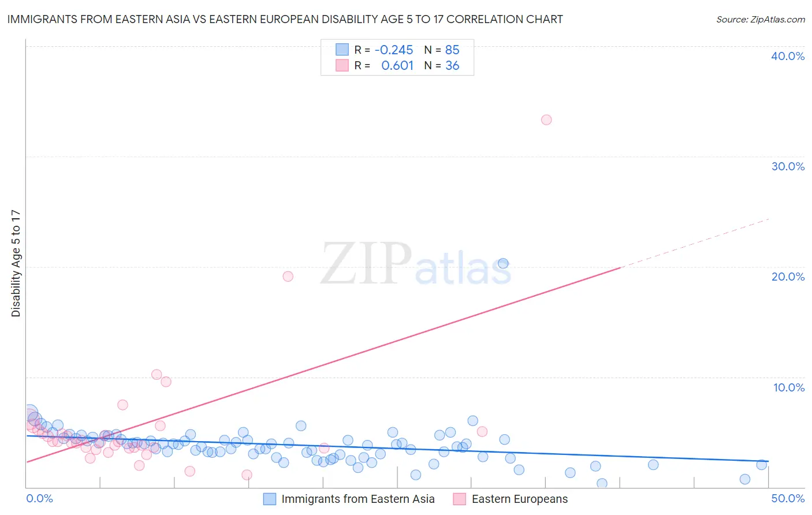
Task: Click the 10.0% y-axis label
Action: coord(789,387)
